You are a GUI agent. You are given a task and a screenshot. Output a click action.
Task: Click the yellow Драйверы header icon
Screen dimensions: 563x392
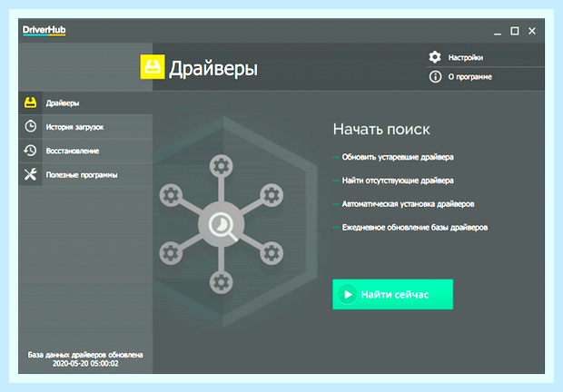153,67
